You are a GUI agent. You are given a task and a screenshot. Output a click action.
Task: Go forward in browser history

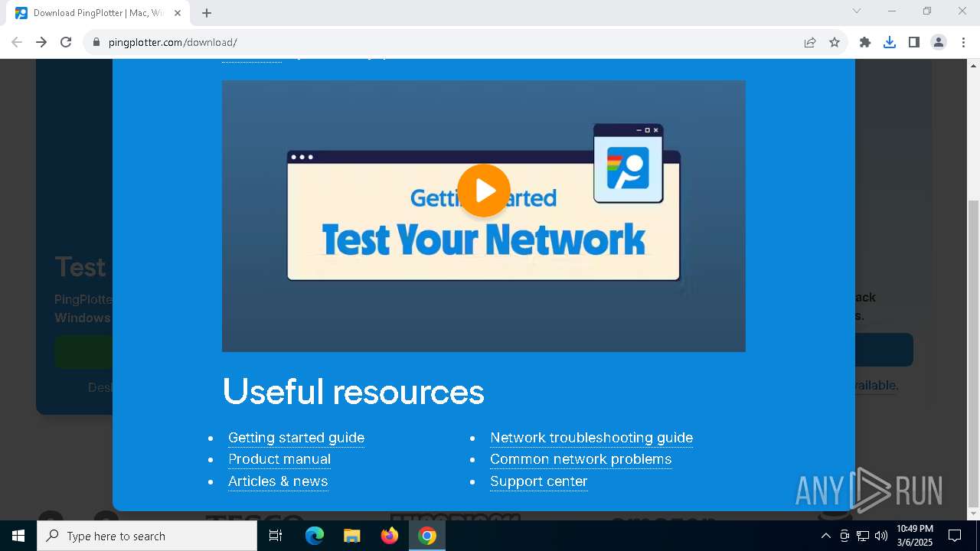click(x=41, y=42)
